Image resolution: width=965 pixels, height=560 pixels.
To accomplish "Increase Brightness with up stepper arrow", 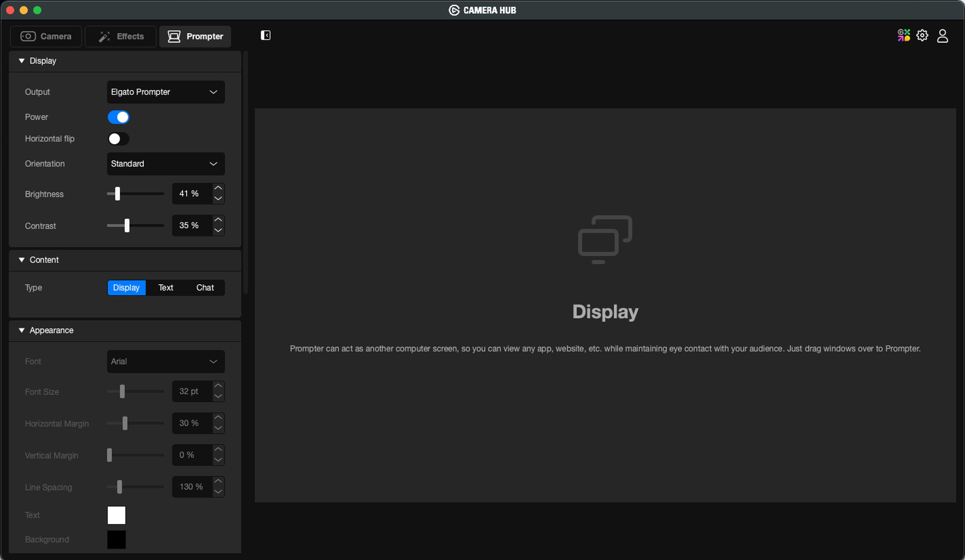I will (218, 188).
